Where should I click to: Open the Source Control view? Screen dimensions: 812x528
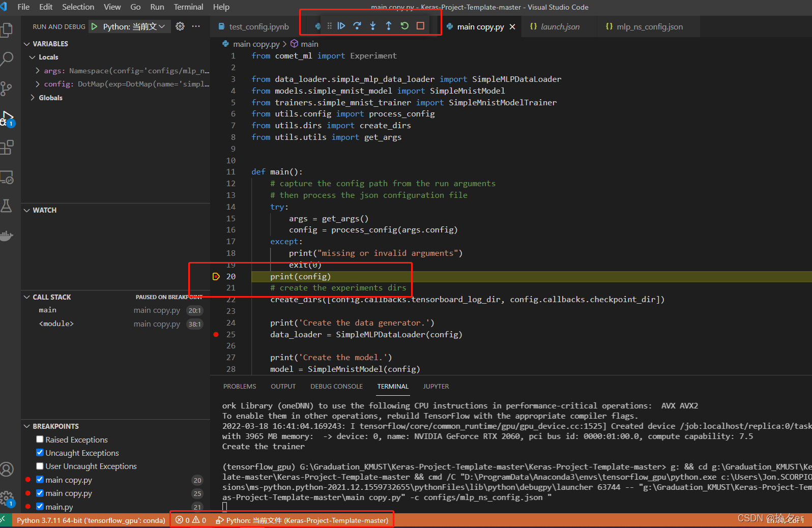pos(7,89)
